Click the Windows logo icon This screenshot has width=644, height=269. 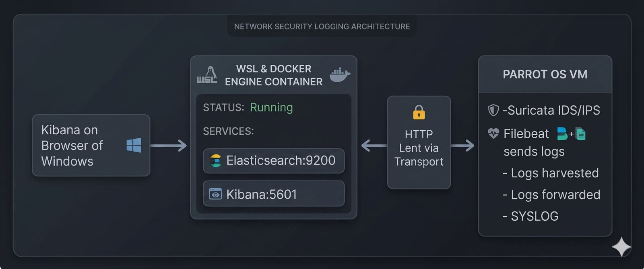pyautogui.click(x=134, y=145)
